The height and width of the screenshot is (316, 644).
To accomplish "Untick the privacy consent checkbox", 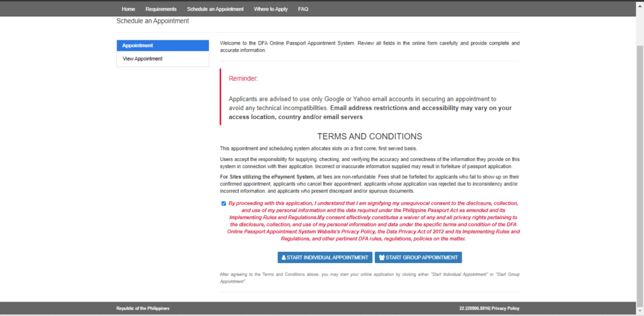I will 223,203.
